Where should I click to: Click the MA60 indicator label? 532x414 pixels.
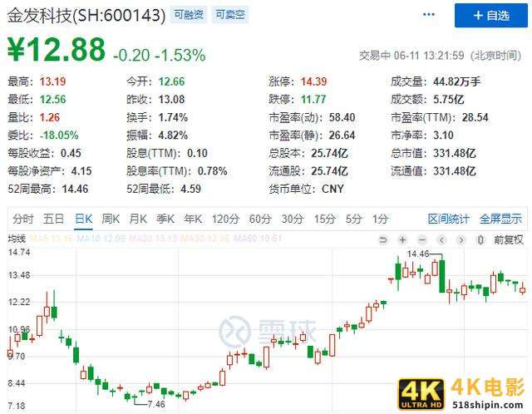258,239
